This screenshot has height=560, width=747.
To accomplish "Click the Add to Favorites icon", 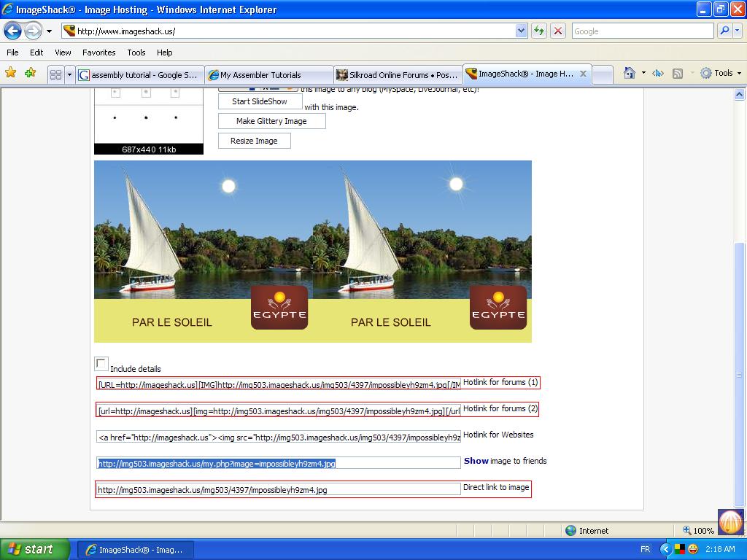I will (30, 73).
